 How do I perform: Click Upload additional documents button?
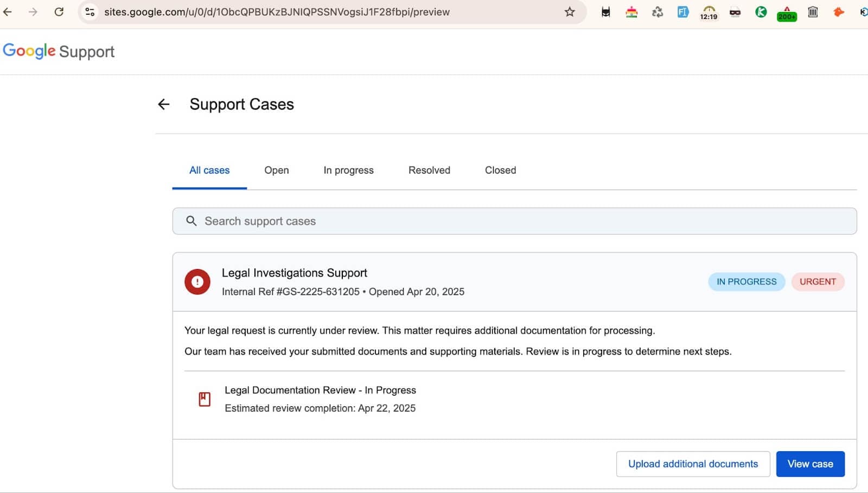(x=693, y=464)
